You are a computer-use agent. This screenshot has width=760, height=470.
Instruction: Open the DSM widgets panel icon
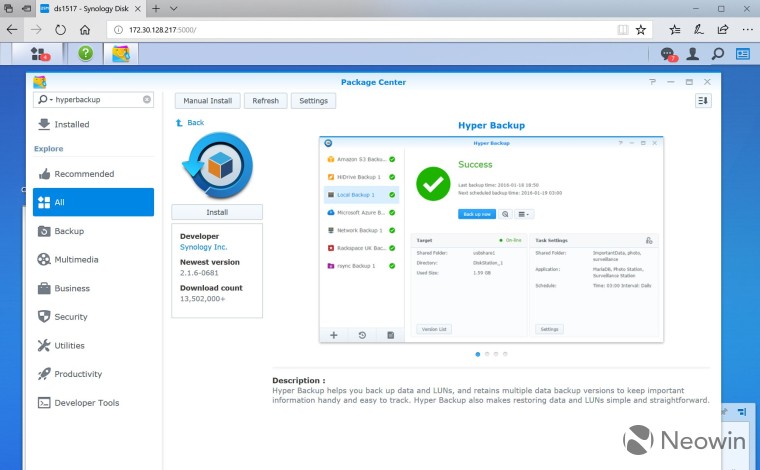pyautogui.click(x=743, y=54)
